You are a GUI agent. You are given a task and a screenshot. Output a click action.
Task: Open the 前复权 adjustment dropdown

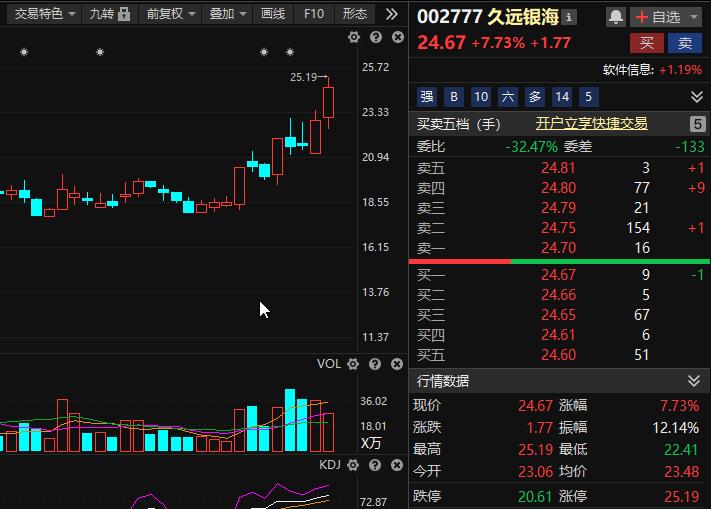pyautogui.click(x=170, y=14)
